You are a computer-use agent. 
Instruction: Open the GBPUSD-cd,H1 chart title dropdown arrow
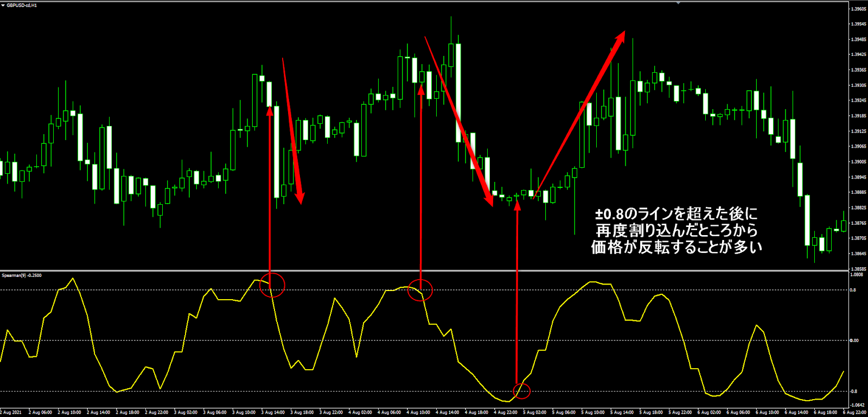(x=3, y=5)
